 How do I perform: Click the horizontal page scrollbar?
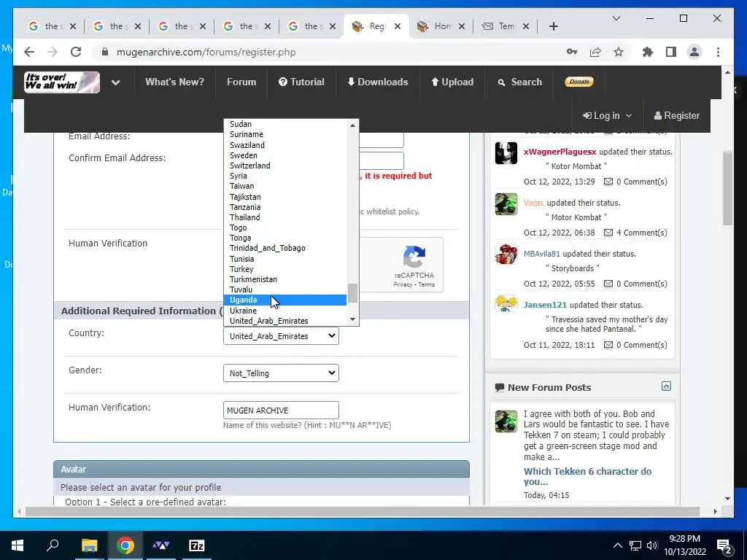[362, 511]
